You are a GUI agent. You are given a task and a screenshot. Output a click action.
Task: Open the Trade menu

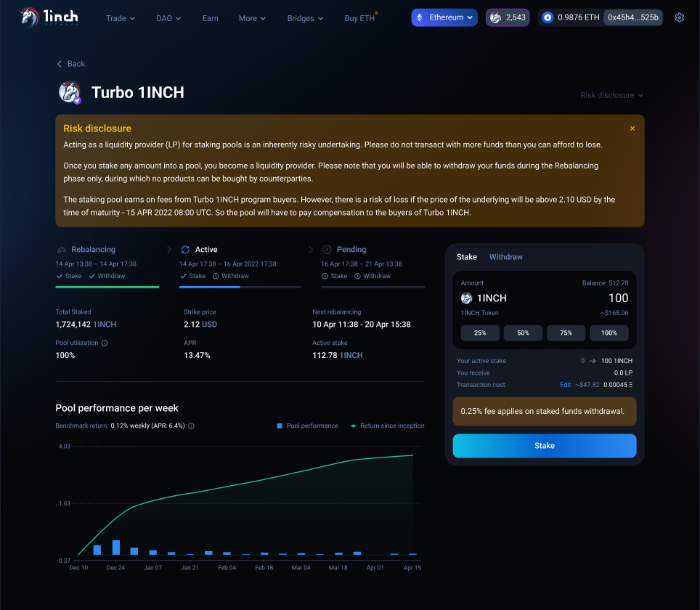tap(121, 18)
